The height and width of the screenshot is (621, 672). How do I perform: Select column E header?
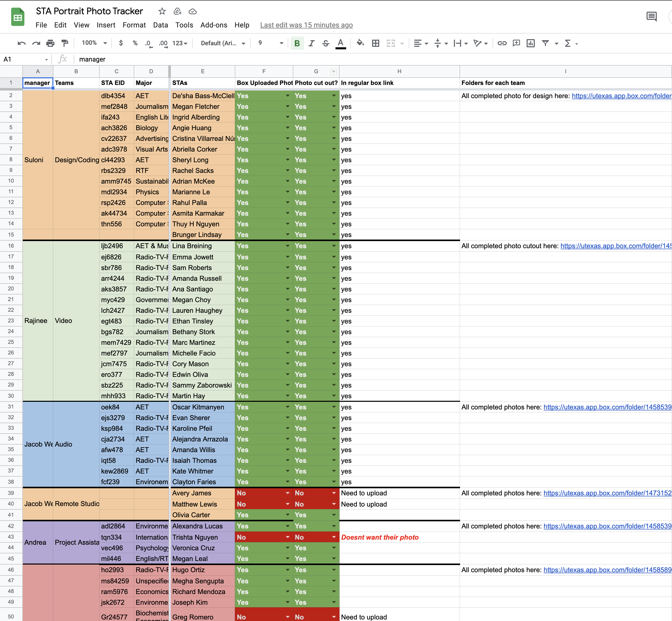(203, 71)
